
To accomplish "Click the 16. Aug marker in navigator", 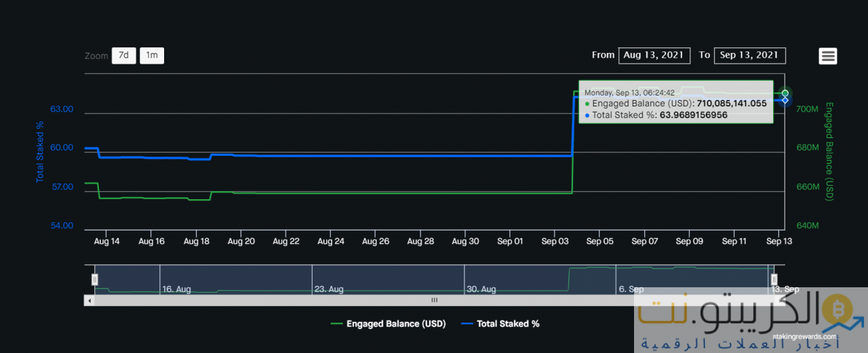I will click(x=176, y=289).
